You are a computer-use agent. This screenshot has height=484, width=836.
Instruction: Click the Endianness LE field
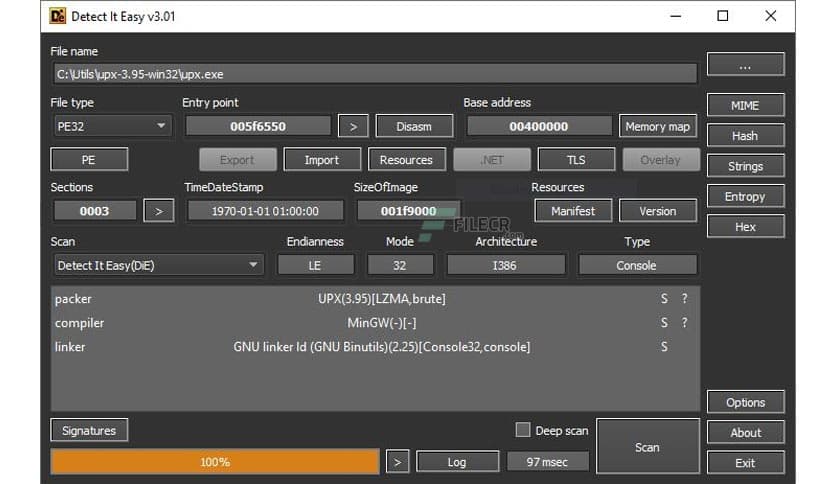tap(315, 265)
